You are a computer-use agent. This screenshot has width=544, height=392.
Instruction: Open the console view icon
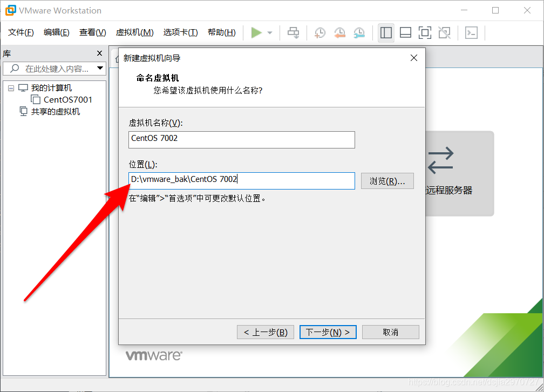click(472, 32)
